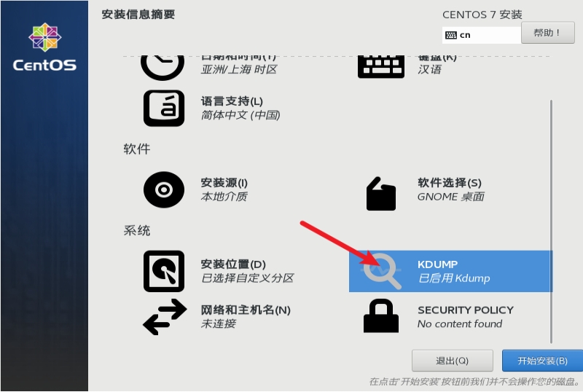Open the SECURITY POLICY lock icon
The image size is (583, 392).
(381, 315)
